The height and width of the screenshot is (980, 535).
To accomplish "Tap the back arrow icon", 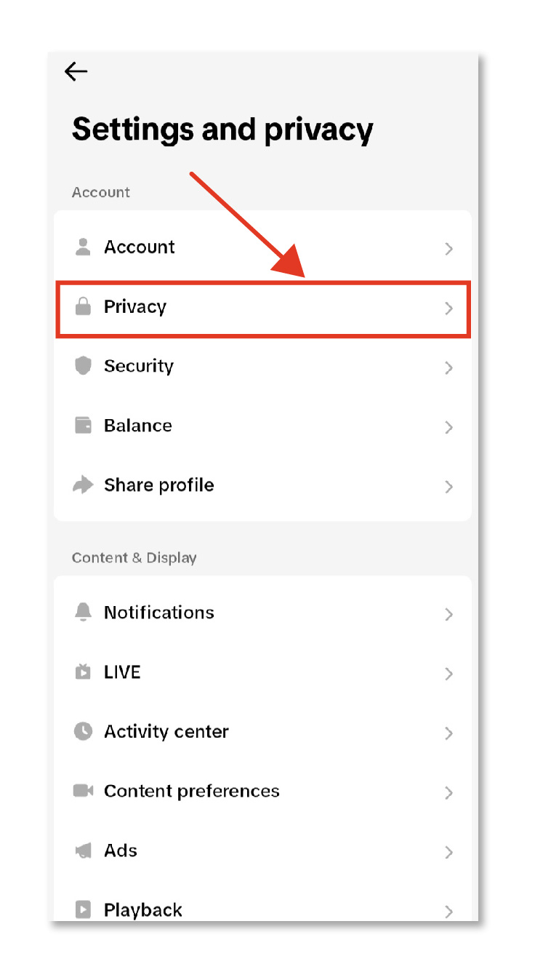I will 76,71.
